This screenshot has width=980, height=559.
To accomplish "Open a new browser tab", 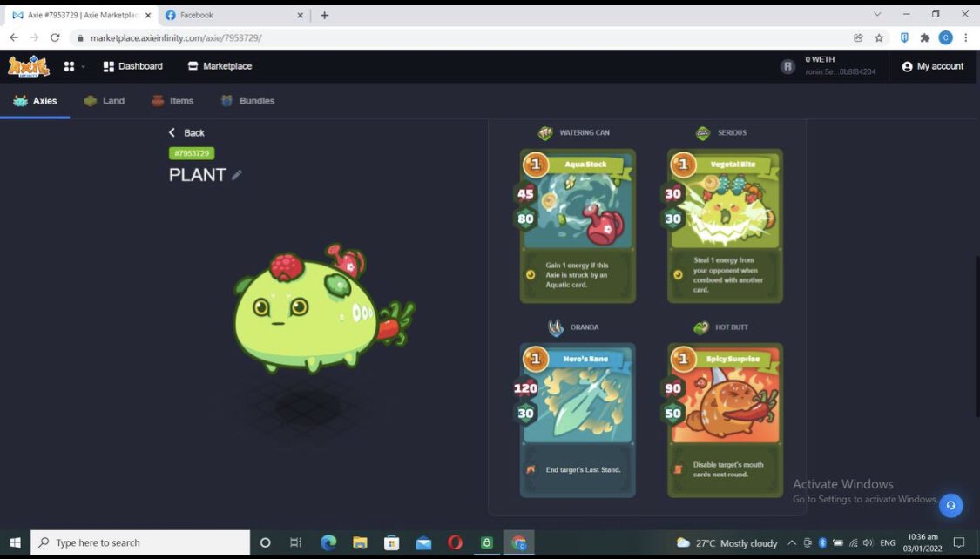I will coord(324,15).
